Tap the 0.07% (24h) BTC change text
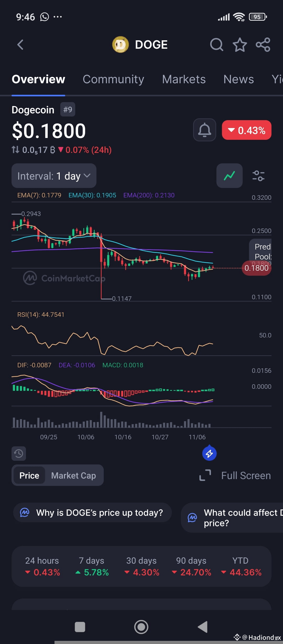283x644 pixels. pyautogui.click(x=85, y=150)
